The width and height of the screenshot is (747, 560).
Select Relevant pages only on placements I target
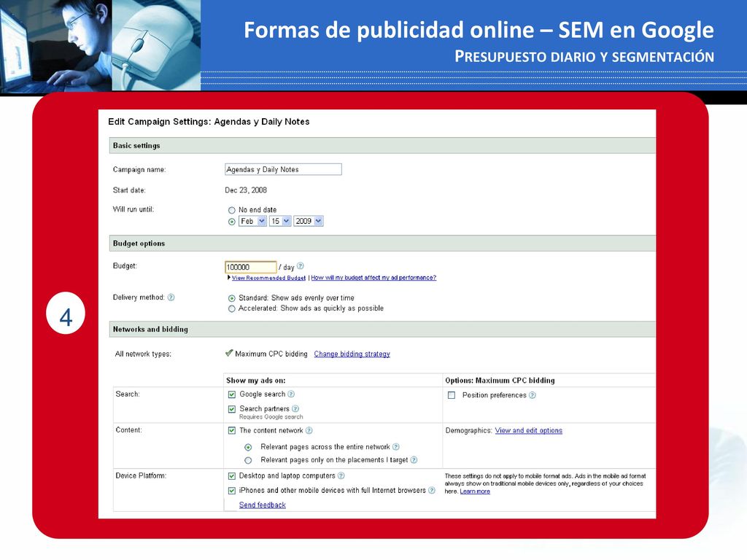[x=248, y=461]
